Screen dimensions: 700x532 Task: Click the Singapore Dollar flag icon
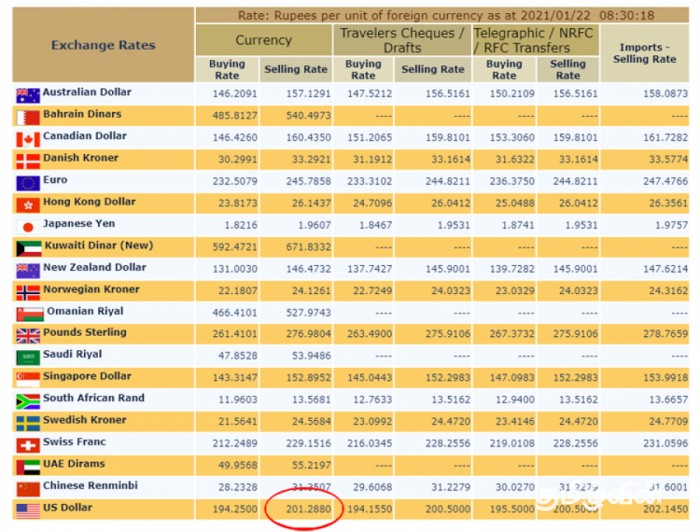click(27, 379)
